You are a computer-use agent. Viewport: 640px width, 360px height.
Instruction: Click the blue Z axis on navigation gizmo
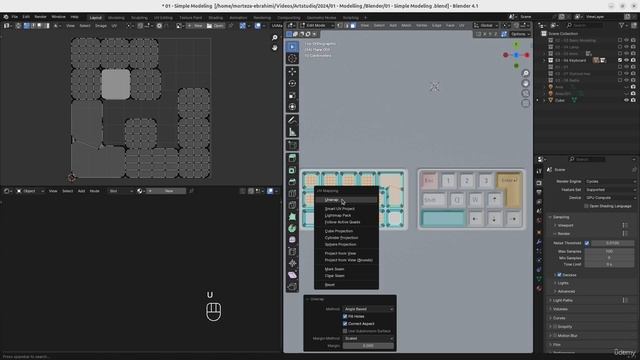516,55
